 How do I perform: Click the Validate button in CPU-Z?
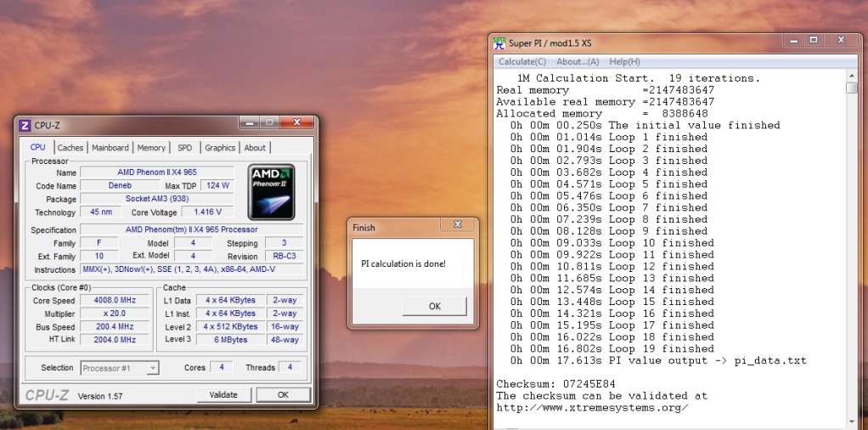[223, 394]
